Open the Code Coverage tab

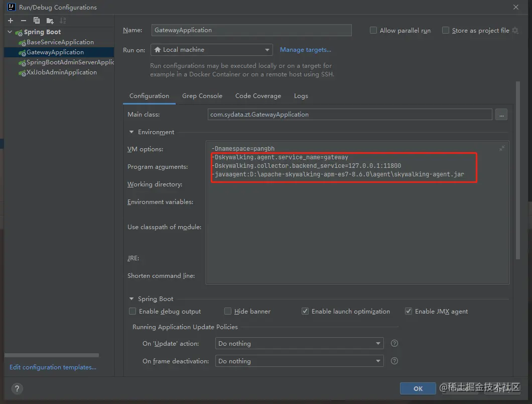point(258,96)
